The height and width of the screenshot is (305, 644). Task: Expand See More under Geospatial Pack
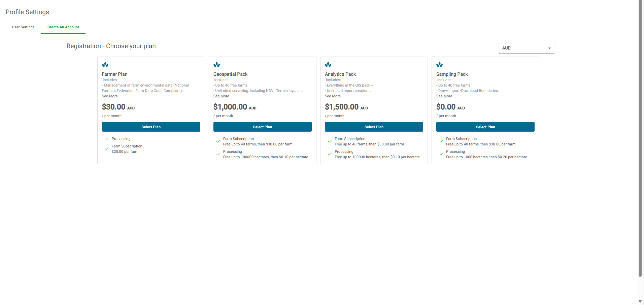pos(221,96)
